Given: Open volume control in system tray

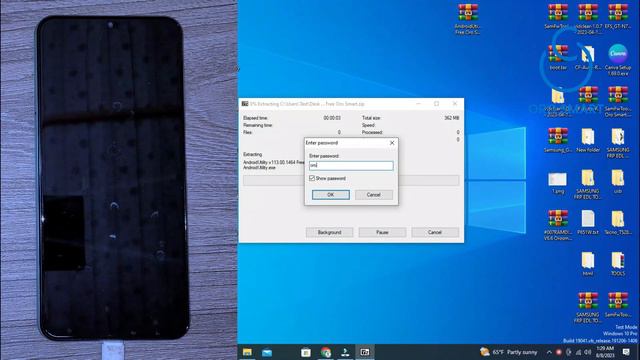Looking at the screenshot, I should click(x=587, y=352).
